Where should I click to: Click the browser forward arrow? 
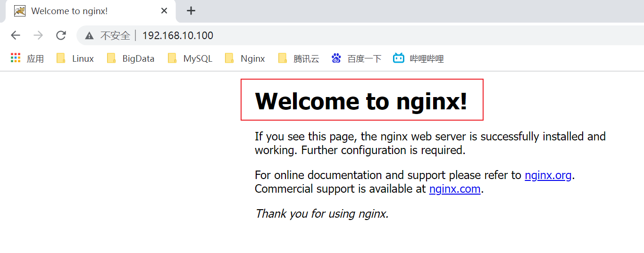pos(38,35)
